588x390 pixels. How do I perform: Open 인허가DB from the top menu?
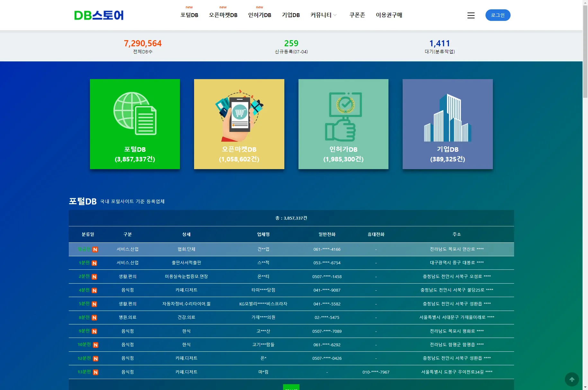click(259, 15)
